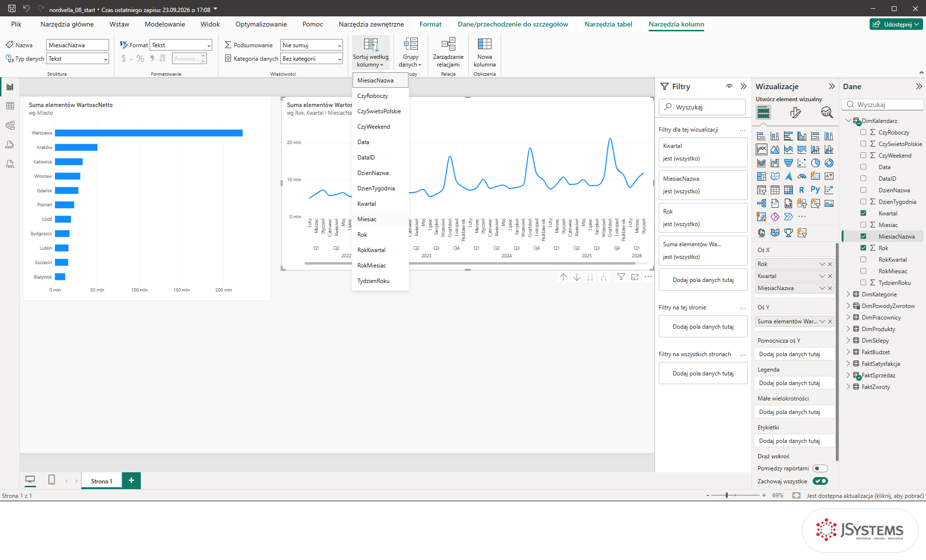Open the Modelowanie ribbon tab
Viewport: 926px width, 560px height.
pyautogui.click(x=165, y=24)
